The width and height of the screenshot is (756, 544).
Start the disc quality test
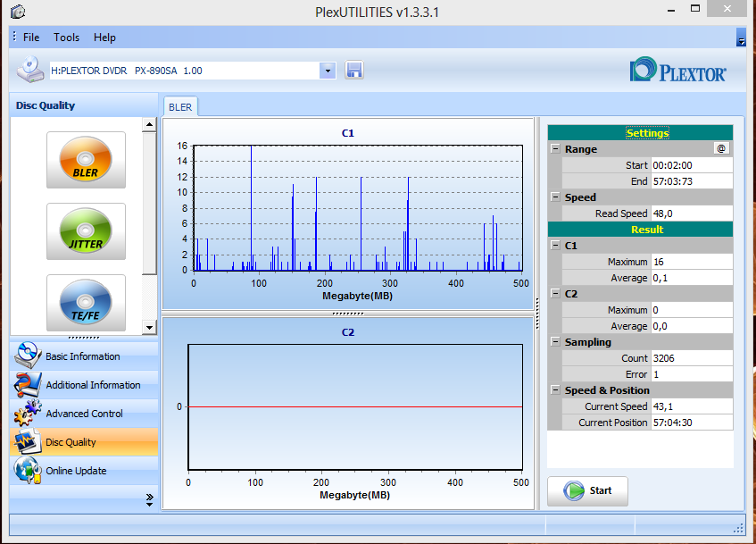coord(587,491)
